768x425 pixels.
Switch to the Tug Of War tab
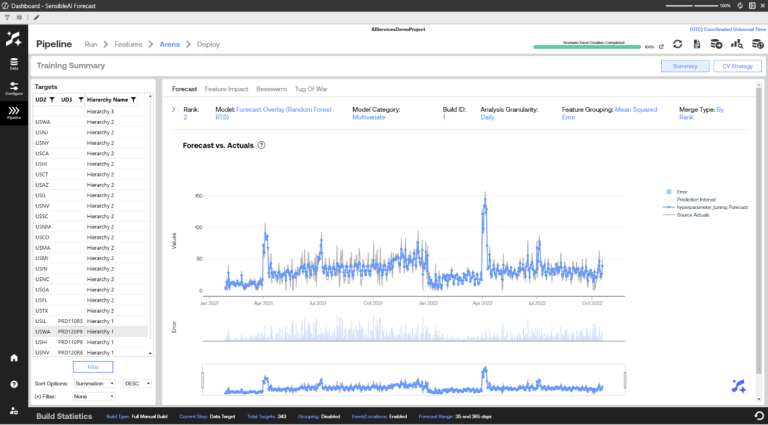point(312,89)
